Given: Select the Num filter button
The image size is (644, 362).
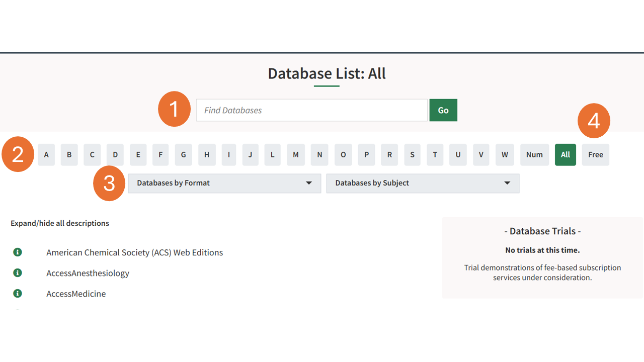Looking at the screenshot, I should [x=534, y=155].
